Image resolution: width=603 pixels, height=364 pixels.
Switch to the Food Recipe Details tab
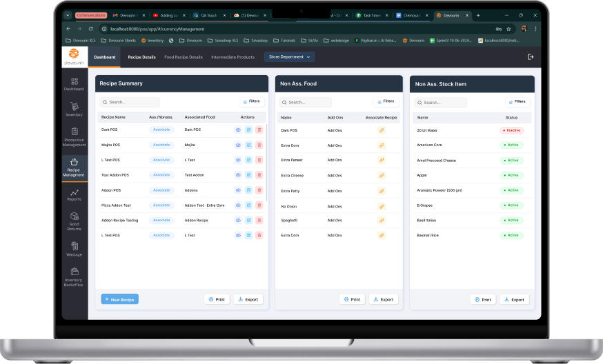184,57
